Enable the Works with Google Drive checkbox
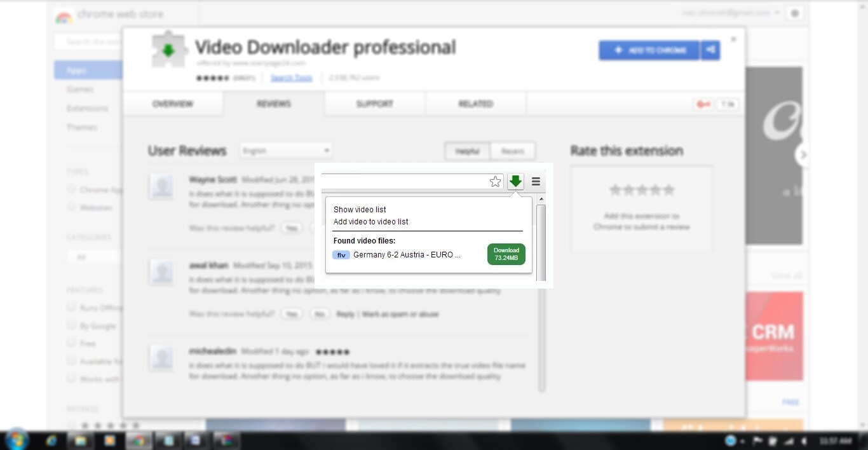The image size is (868, 450). (71, 379)
